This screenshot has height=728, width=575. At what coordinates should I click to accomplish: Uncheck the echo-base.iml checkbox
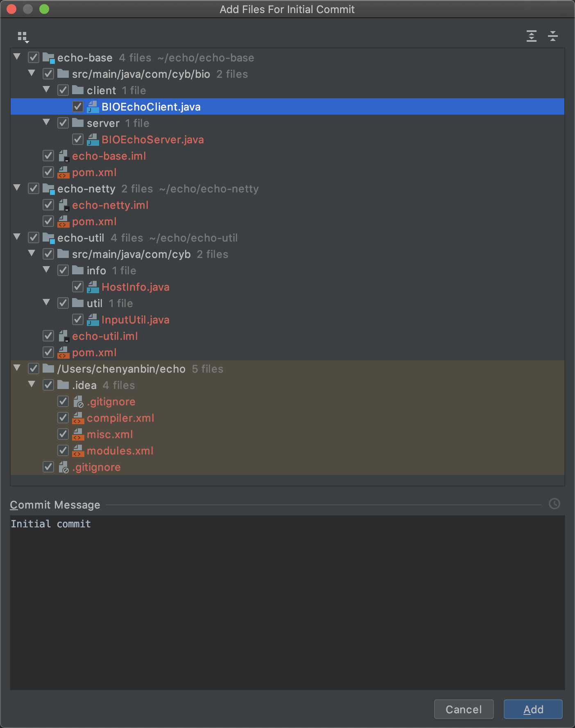point(48,156)
